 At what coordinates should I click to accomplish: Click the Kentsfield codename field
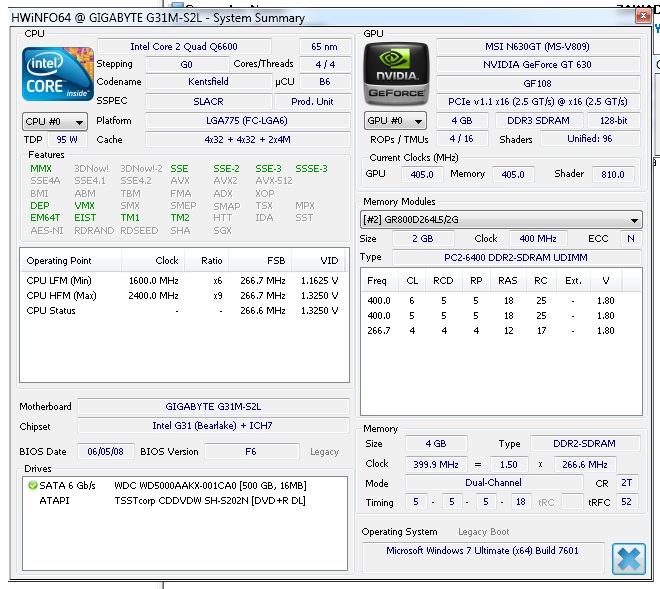click(208, 82)
